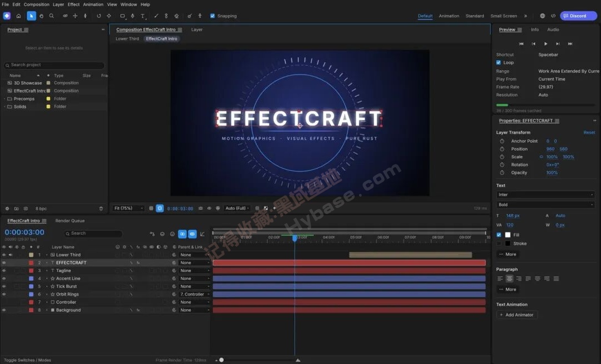601x364 pixels.
Task: Select the Zoom magnifier tool
Action: (x=51, y=16)
